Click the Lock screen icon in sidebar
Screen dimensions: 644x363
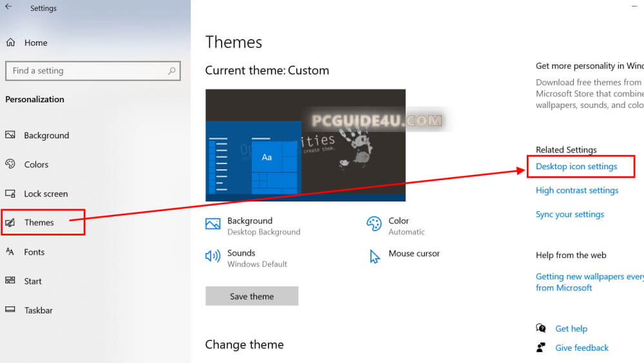coord(10,194)
